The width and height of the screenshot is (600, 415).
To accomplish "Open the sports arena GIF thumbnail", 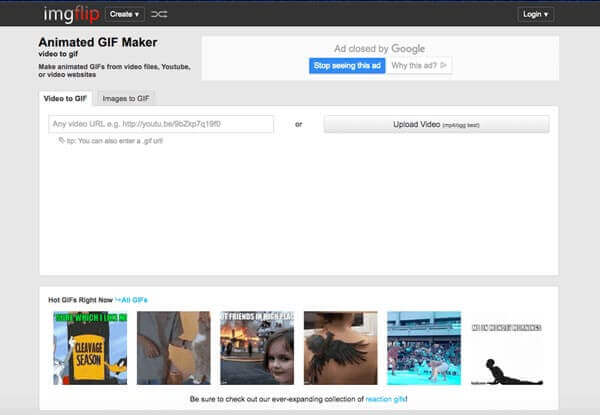I will 424,347.
